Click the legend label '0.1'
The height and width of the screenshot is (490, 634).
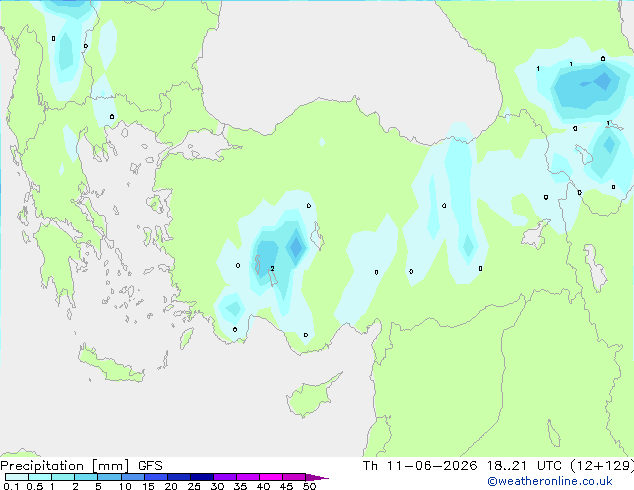coord(11,486)
